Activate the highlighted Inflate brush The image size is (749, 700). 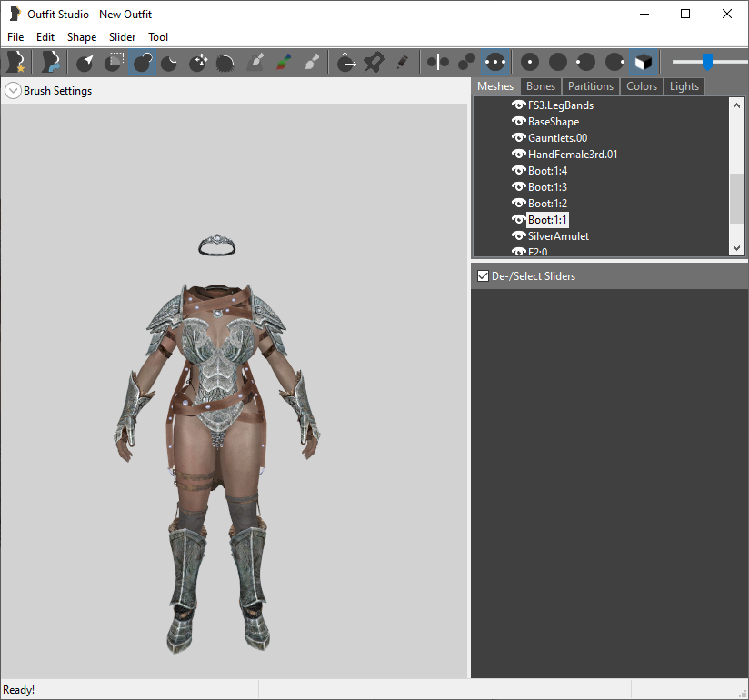(143, 62)
